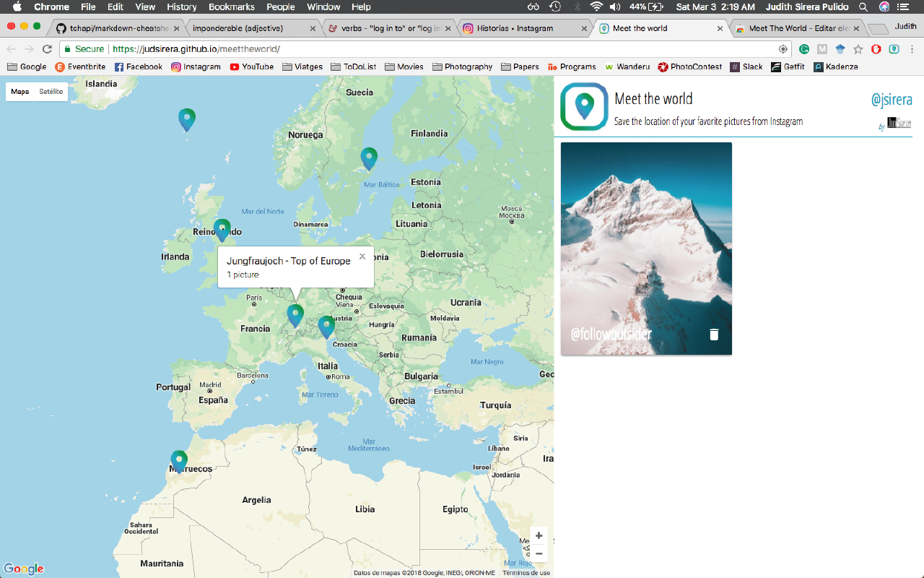924x578 pixels.
Task: Delete the @followoutsider picture with trash icon
Action: 714,335
